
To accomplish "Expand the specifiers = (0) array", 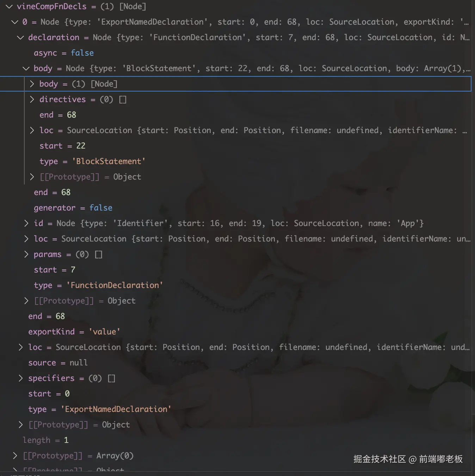I will point(20,378).
